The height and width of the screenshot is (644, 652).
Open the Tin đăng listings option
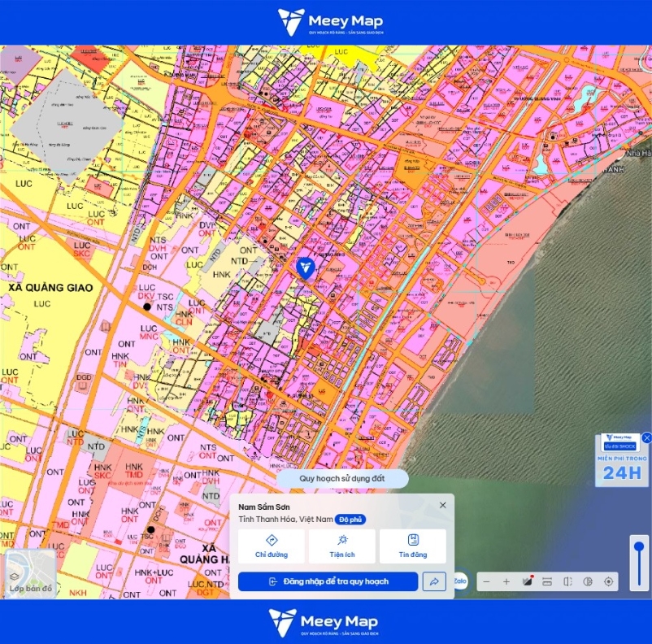tap(412, 546)
